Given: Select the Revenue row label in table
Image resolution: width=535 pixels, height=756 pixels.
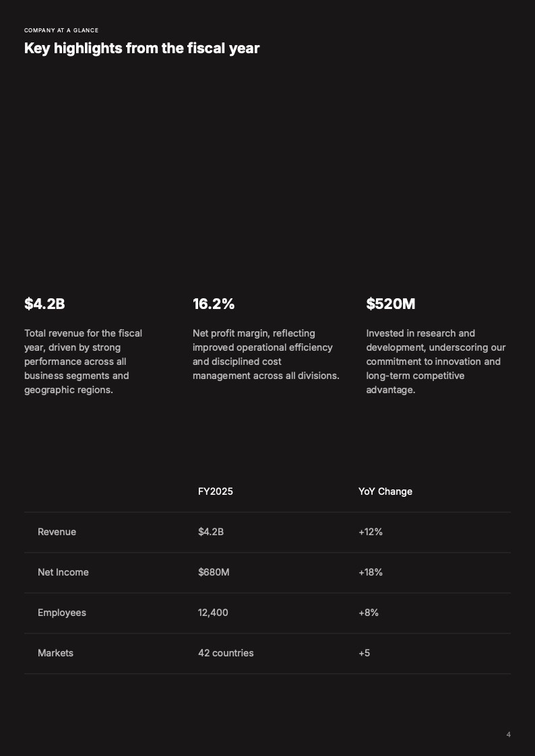Looking at the screenshot, I should tap(57, 532).
